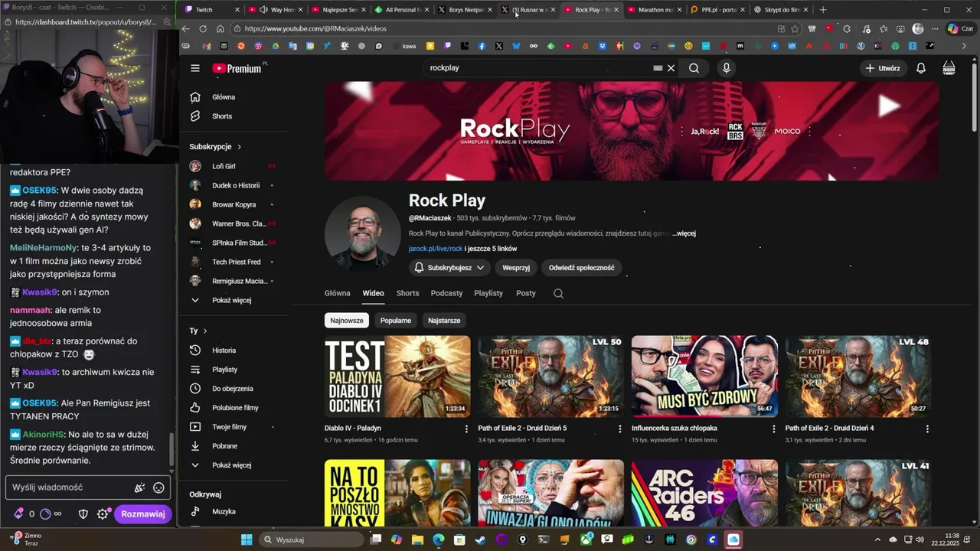This screenshot has height=551, width=980.
Task: Open Shorts in the left sidebar
Action: tap(222, 116)
